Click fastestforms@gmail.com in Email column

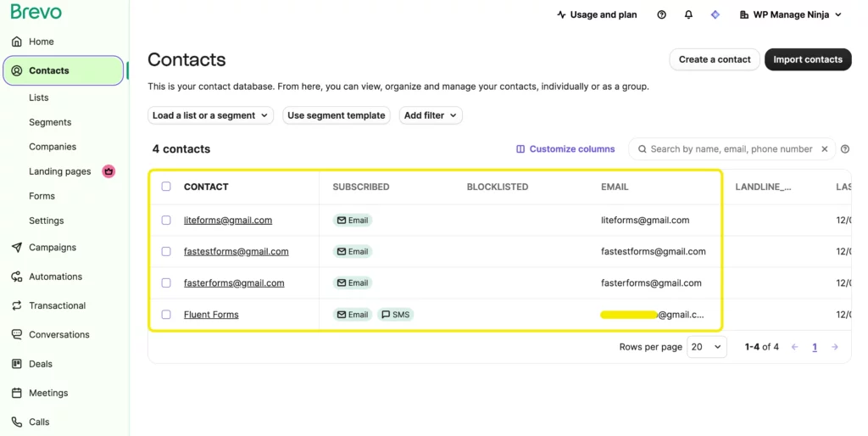654,251
